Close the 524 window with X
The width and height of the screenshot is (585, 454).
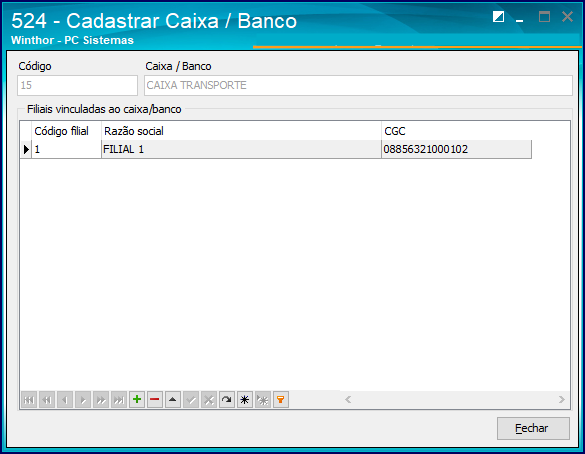[567, 17]
